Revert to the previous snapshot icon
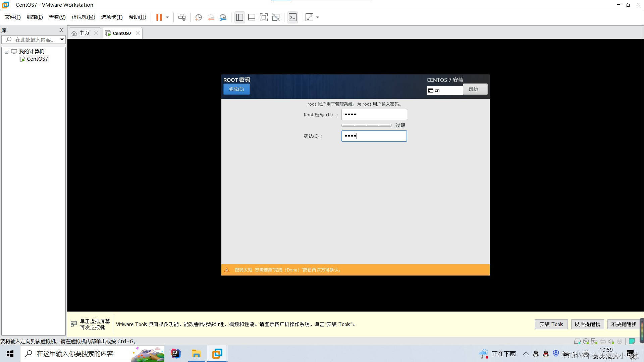Screen dimensions: 644x362 click(x=211, y=17)
